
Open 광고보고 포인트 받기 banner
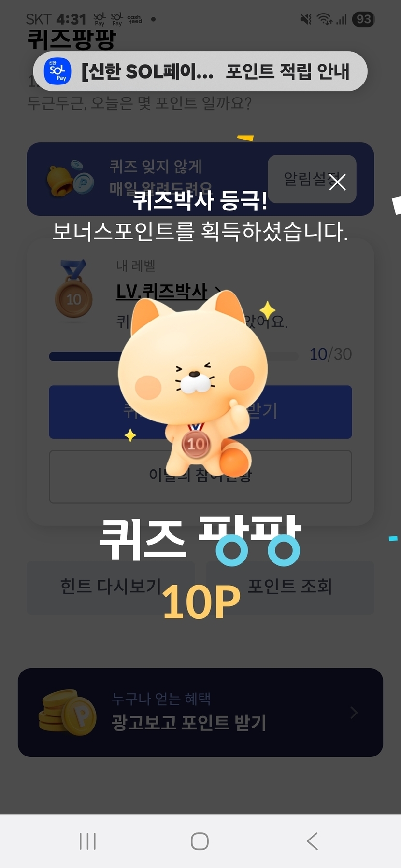click(200, 712)
